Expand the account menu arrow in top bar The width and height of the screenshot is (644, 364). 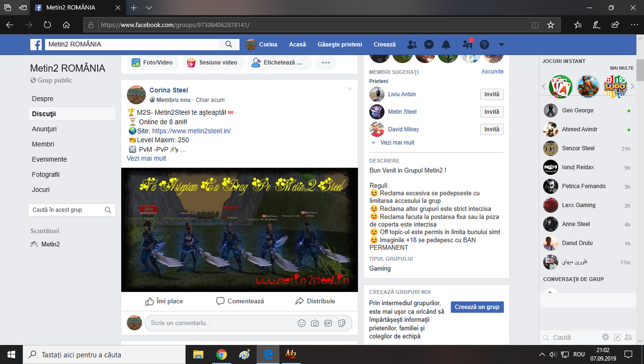coord(501,45)
